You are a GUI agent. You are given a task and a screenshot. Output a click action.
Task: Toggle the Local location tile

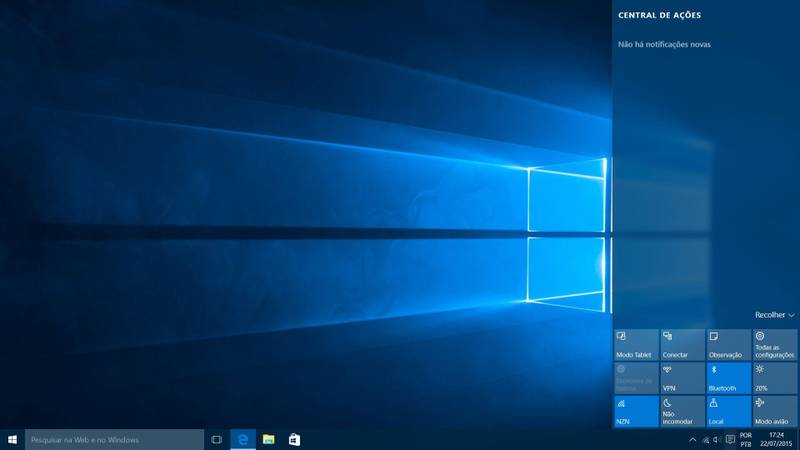729,411
